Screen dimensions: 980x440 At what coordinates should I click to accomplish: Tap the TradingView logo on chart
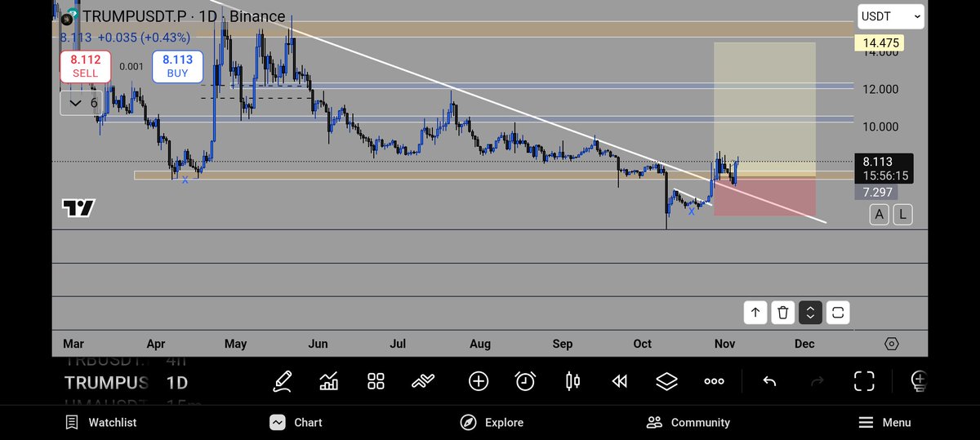pos(78,207)
